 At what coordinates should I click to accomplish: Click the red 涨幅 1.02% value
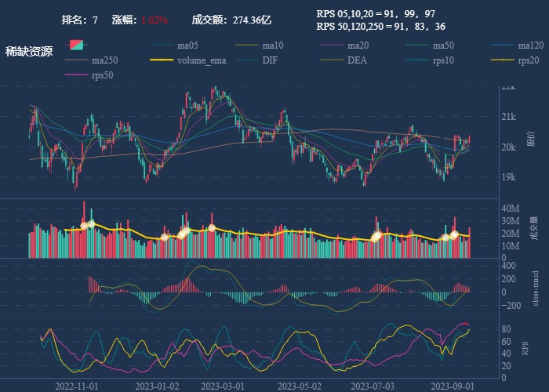click(155, 20)
